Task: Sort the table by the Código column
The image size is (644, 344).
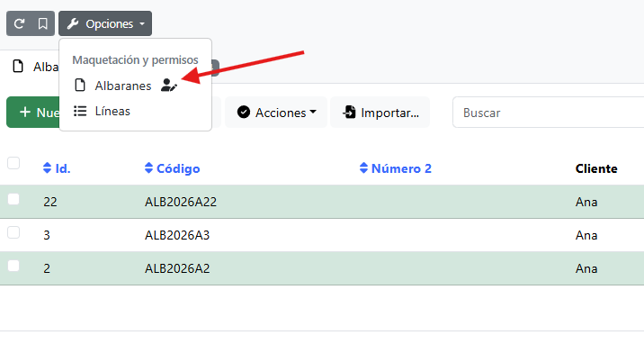Action: [173, 168]
